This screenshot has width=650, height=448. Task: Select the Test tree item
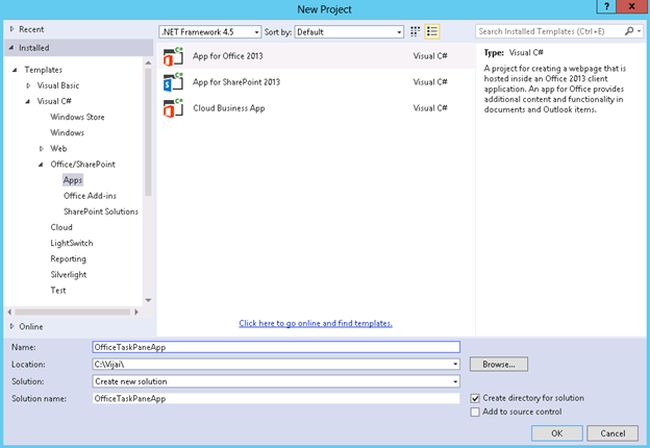pos(58,290)
